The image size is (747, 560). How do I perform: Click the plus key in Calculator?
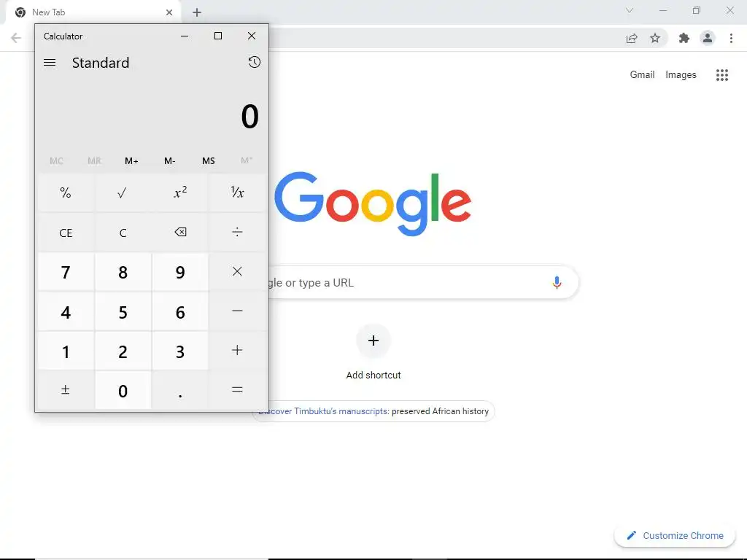pos(237,351)
